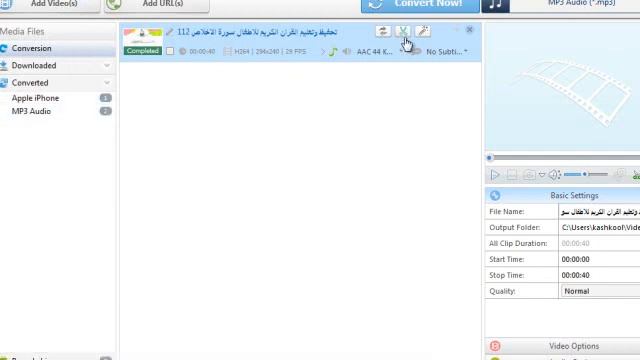Click the Add URL(s) button
Viewport: 640px width, 360px height.
[157, 4]
